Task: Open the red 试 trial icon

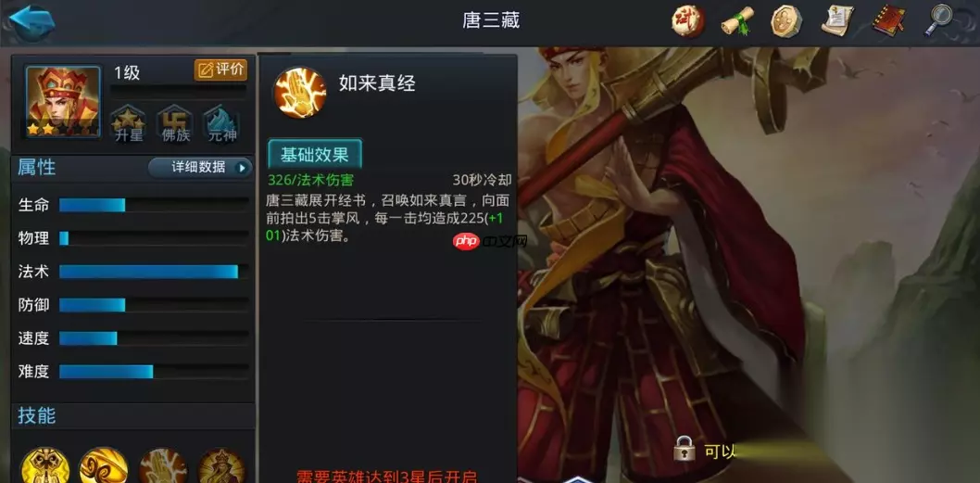Action: 688,21
